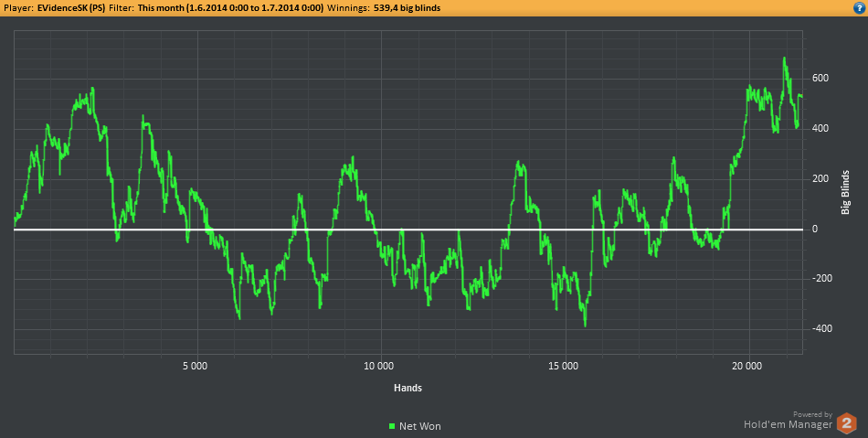This screenshot has height=438, width=868.
Task: Click the orange Hold'em Manager 2 logo
Action: (847, 422)
